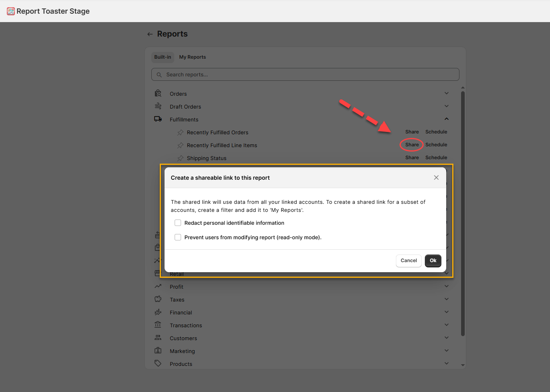Screen dimensions: 550x392
Task: Click the back arrow beside Reports
Action: (x=150, y=34)
